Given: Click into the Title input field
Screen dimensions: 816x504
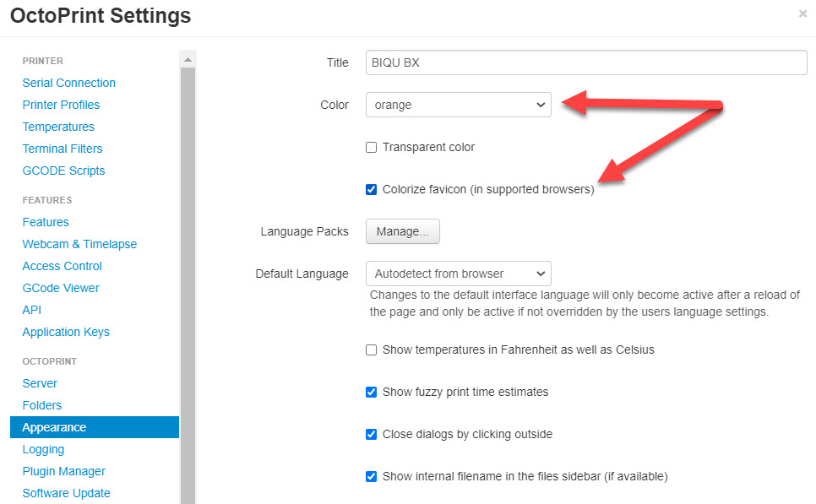Looking at the screenshot, I should pyautogui.click(x=586, y=62).
